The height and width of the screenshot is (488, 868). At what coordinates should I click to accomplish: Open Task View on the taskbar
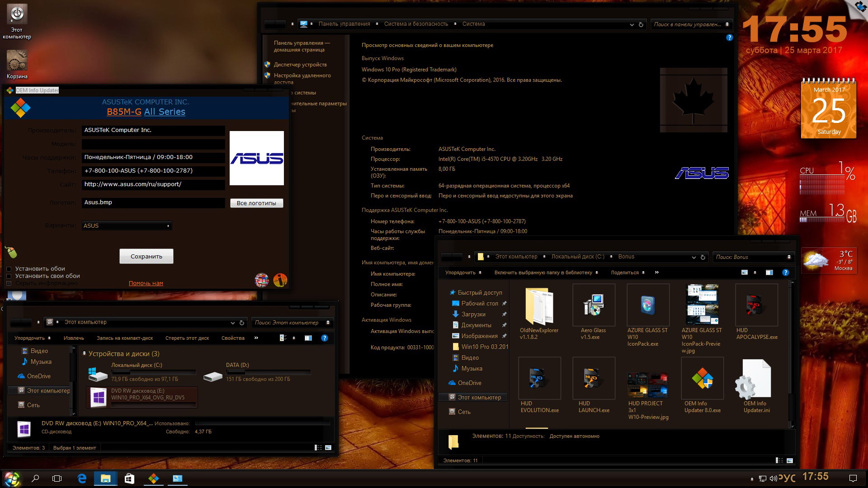point(57,479)
